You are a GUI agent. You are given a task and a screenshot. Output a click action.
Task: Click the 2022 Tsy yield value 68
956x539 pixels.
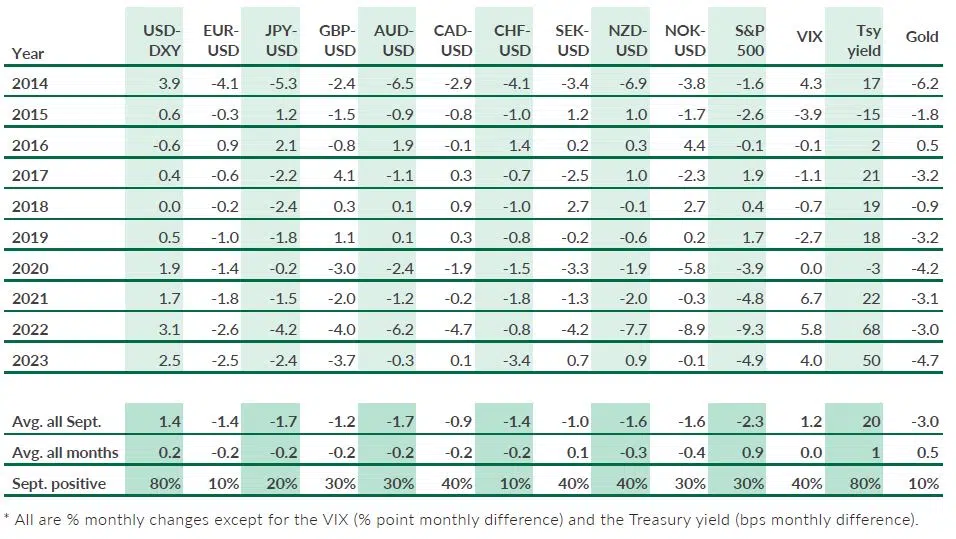pyautogui.click(x=871, y=330)
